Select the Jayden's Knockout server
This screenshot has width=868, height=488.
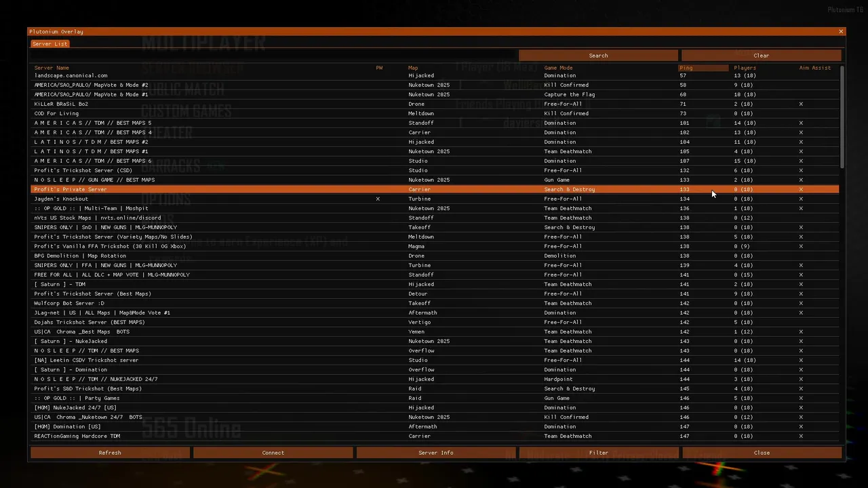(x=435, y=199)
